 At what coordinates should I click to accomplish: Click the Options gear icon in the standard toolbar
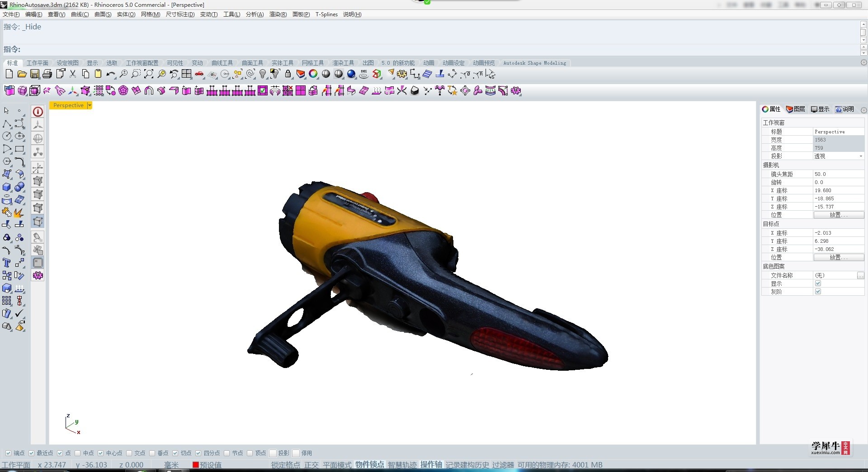402,74
